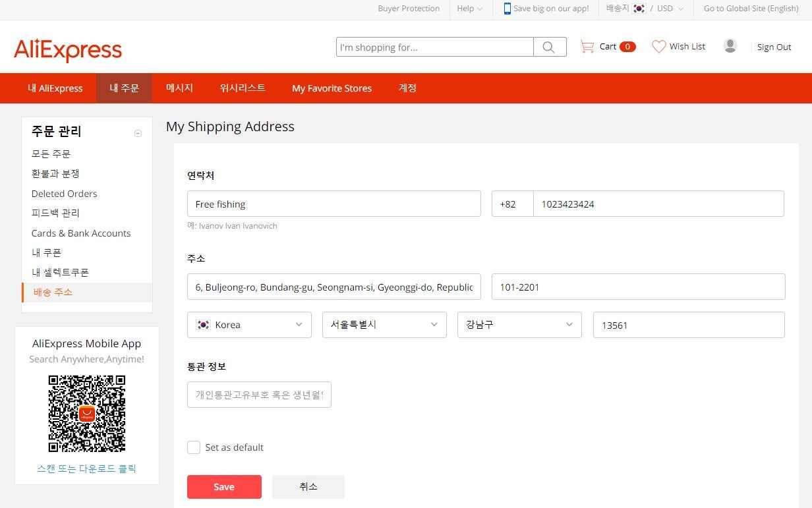
Task: Click the search magnifier icon
Action: point(549,47)
